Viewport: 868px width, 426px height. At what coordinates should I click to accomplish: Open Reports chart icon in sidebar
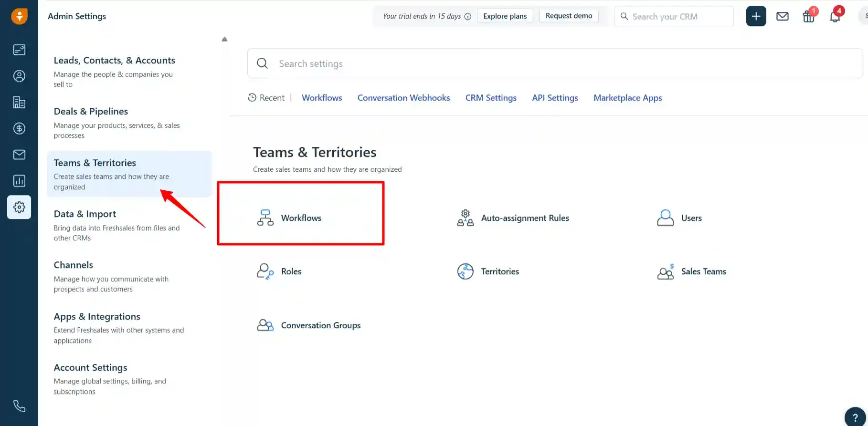click(19, 181)
